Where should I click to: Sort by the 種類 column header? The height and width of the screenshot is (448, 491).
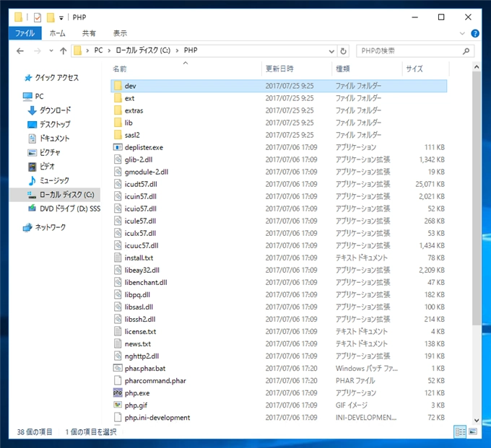click(x=367, y=69)
